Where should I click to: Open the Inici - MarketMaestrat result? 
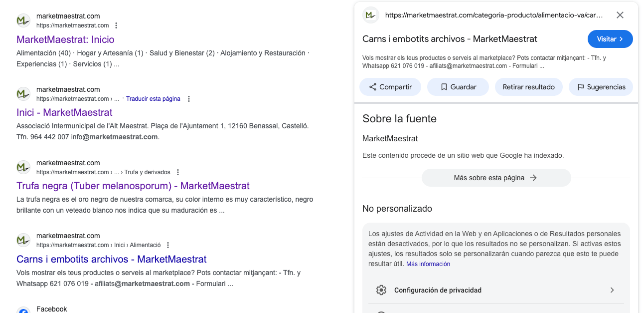tap(64, 112)
